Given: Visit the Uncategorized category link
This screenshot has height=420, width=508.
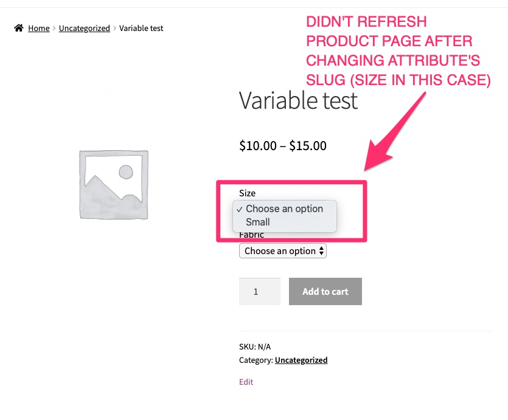Looking at the screenshot, I should coord(301,360).
